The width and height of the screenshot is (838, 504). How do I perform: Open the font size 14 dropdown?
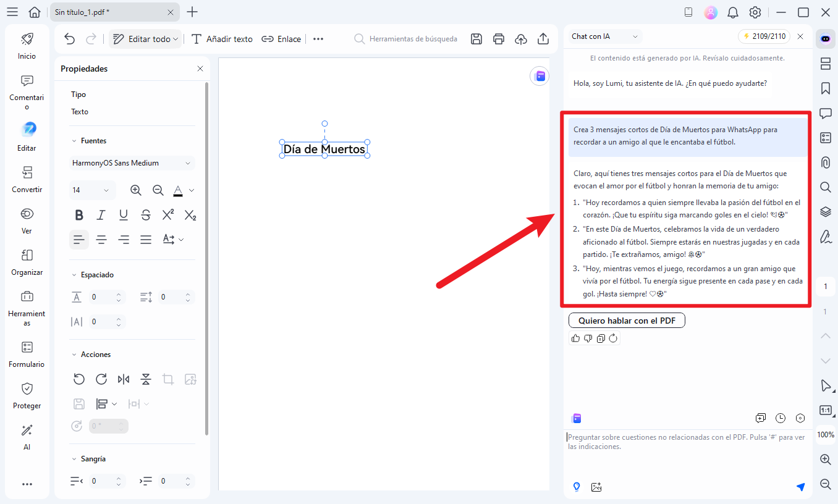tap(91, 190)
